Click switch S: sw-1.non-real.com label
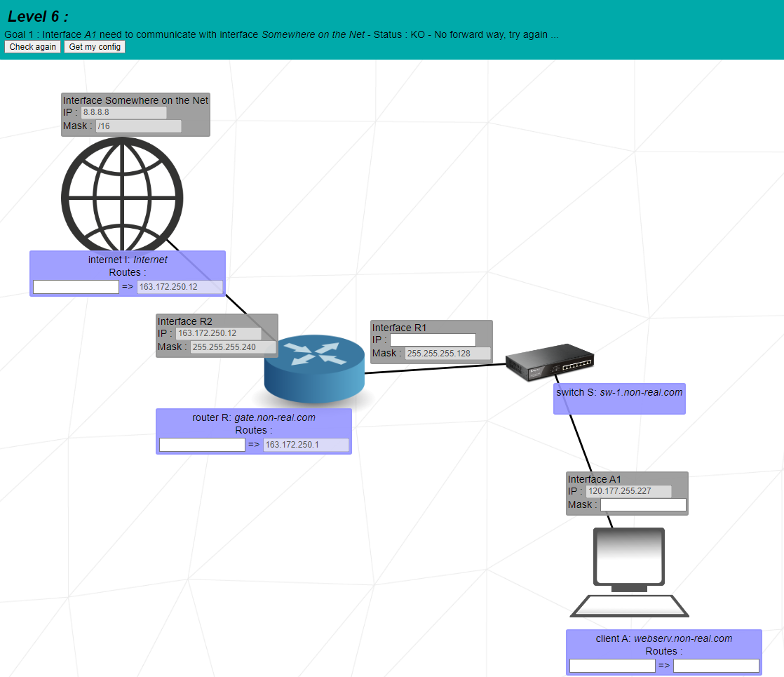 [619, 392]
